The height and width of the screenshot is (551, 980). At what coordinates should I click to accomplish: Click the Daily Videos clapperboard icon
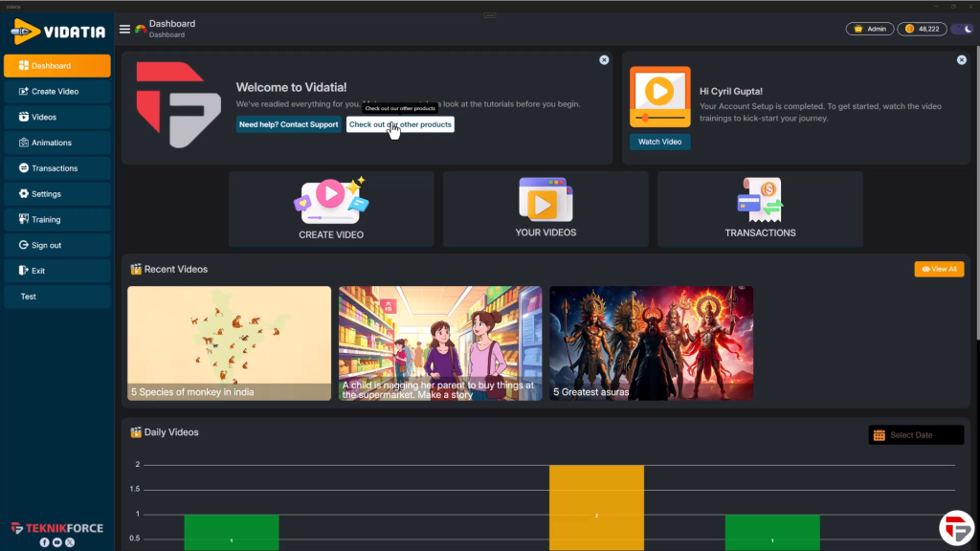tap(136, 432)
